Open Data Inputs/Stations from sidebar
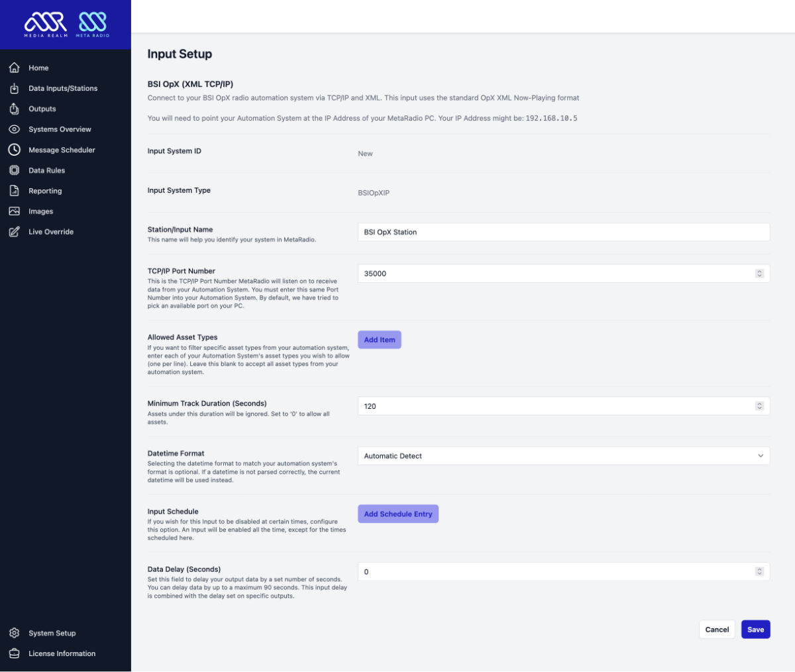Viewport: 795px width, 672px height. pos(63,88)
